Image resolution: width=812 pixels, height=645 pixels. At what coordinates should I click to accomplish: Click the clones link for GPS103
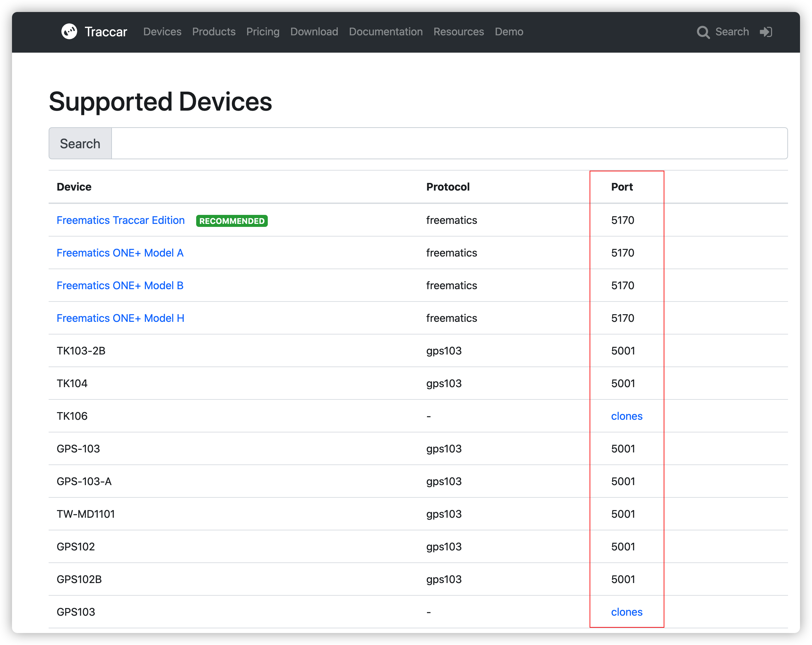pos(626,612)
